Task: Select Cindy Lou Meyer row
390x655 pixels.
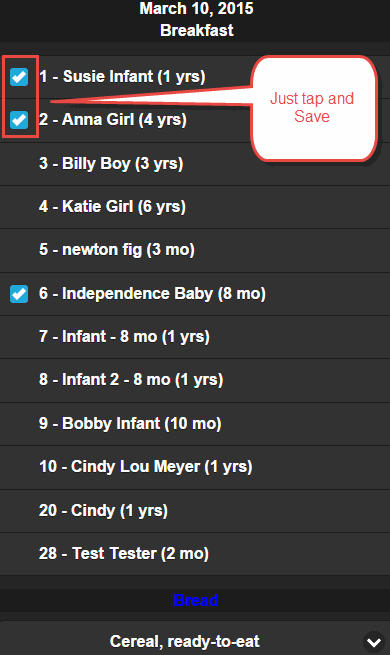Action: tap(195, 467)
